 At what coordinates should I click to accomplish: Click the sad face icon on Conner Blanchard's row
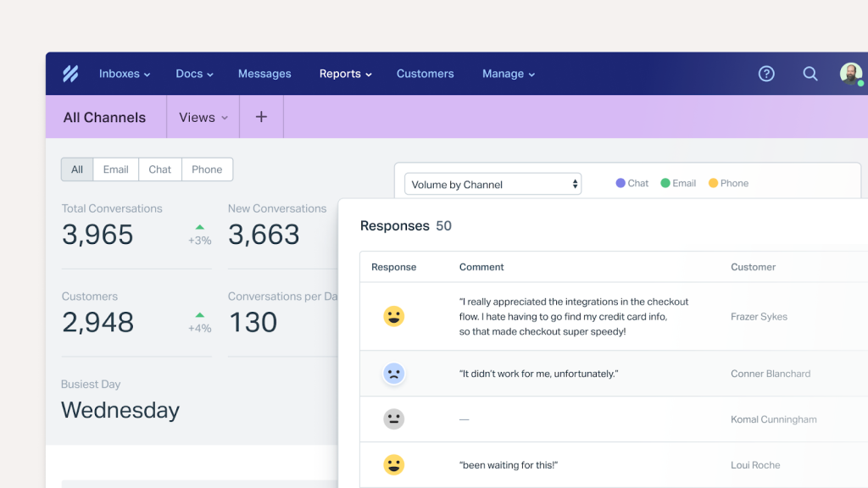(393, 373)
